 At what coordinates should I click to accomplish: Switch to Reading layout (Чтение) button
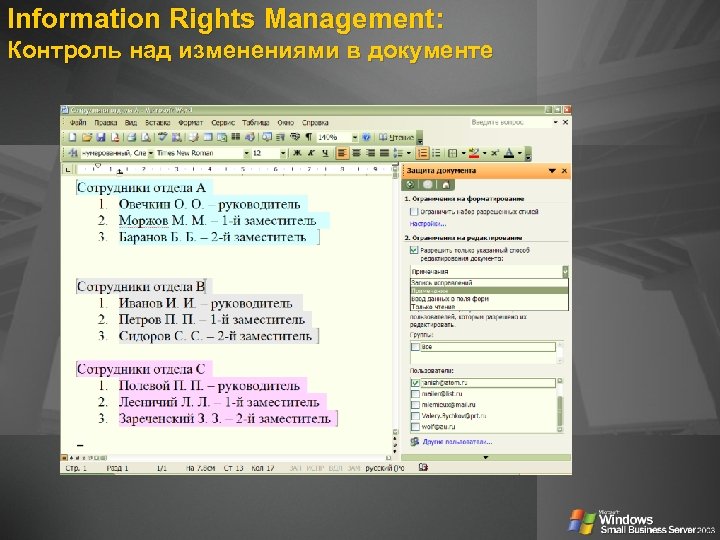pyautogui.click(x=396, y=137)
